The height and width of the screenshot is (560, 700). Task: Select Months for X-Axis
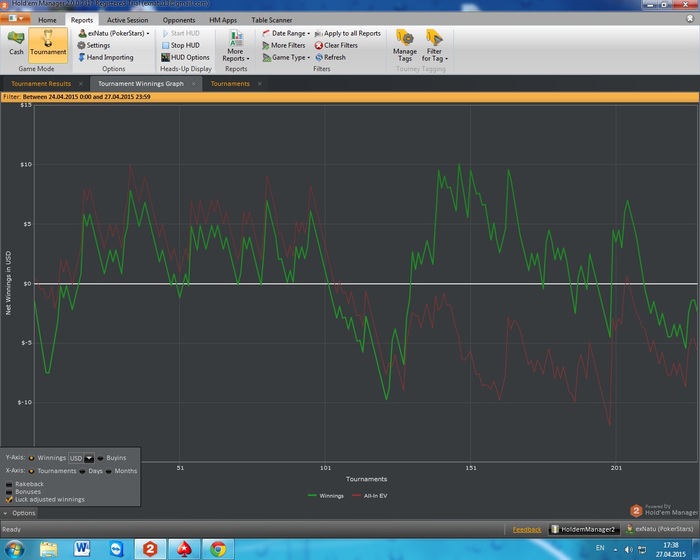[x=108, y=471]
